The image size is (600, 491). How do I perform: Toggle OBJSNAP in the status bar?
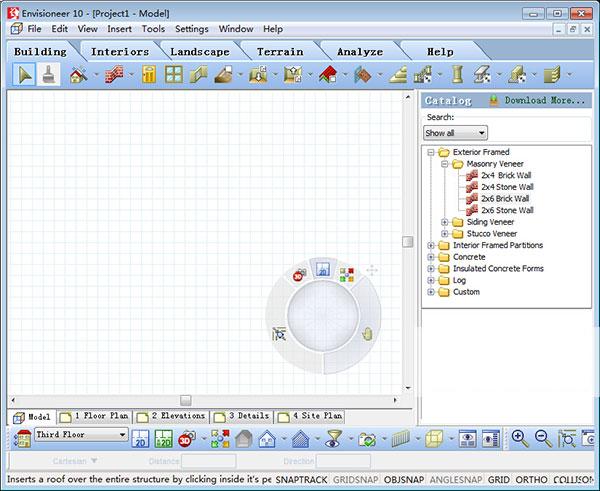[x=404, y=481]
